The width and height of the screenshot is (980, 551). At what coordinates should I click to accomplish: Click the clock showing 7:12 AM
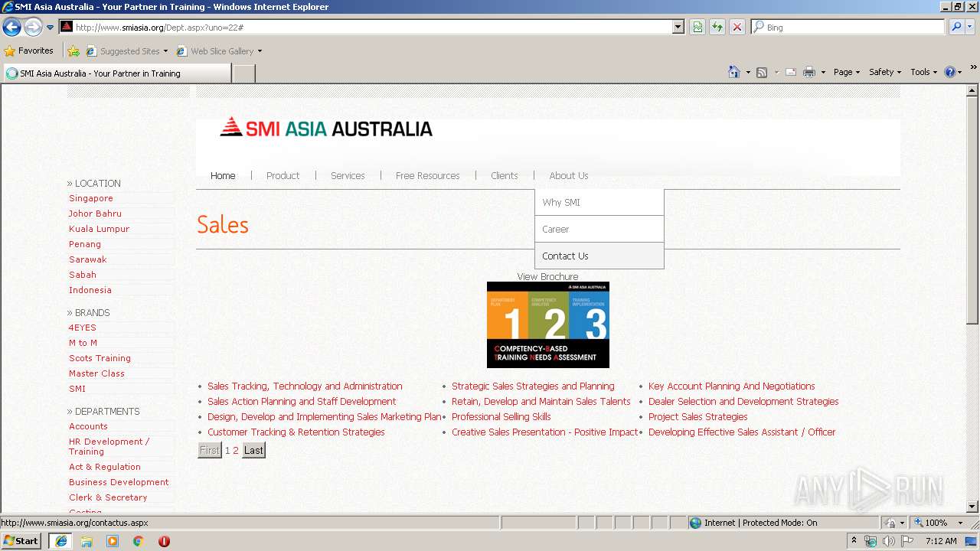coord(941,541)
